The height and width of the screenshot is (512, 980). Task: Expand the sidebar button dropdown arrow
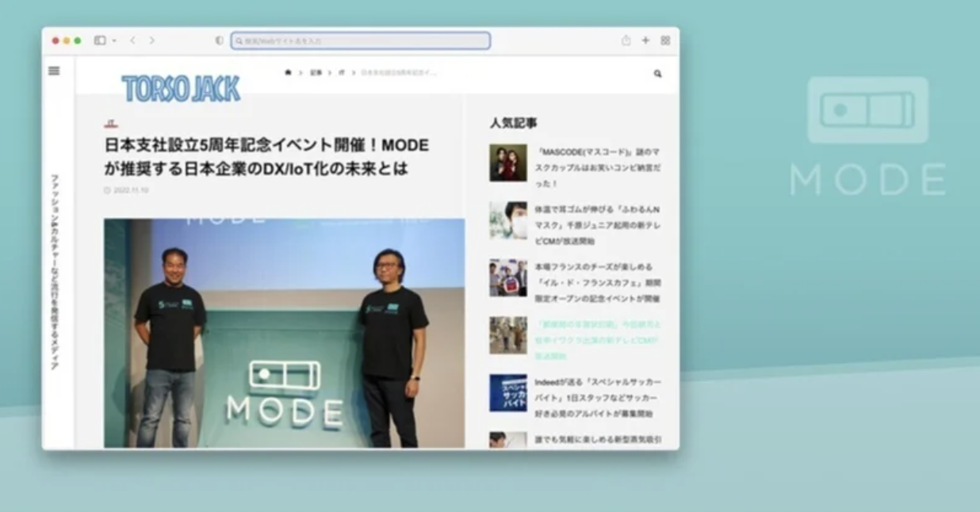coord(114,40)
